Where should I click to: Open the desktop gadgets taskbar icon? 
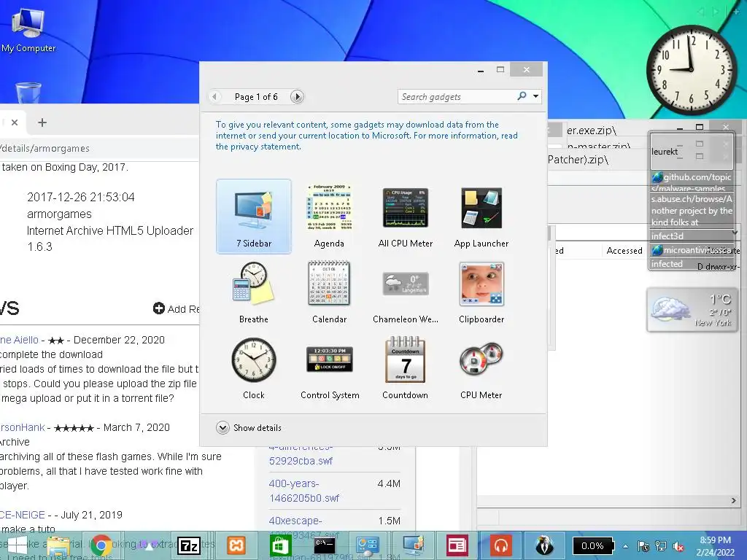point(413,545)
